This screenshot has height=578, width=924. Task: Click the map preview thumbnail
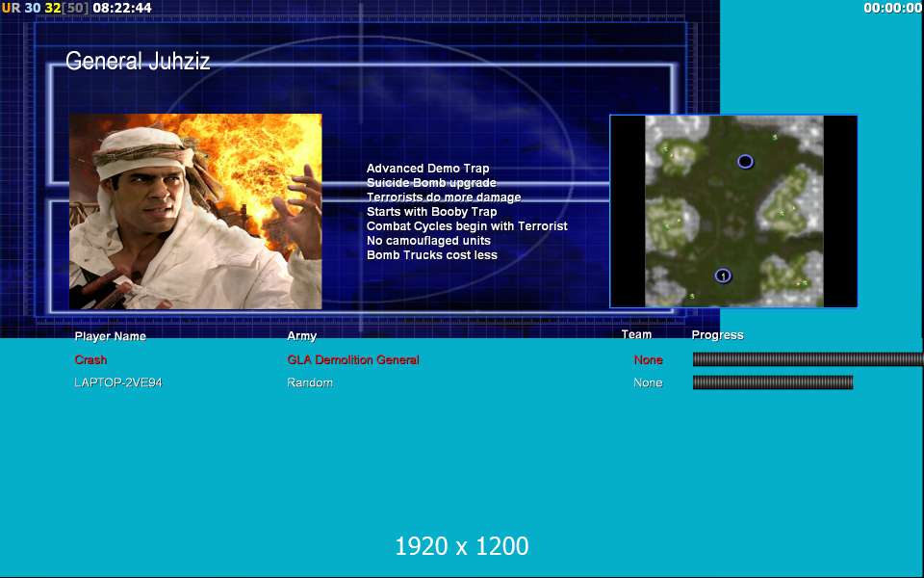coord(733,211)
